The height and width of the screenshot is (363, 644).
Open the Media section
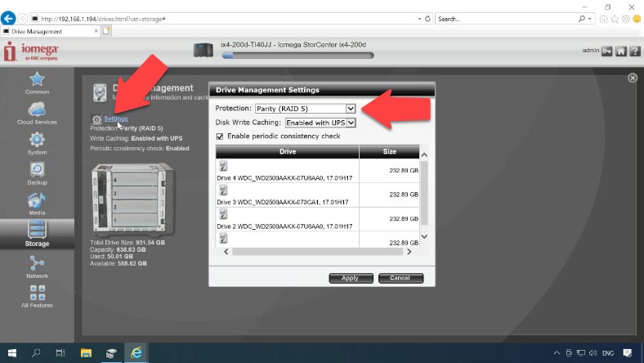click(37, 204)
